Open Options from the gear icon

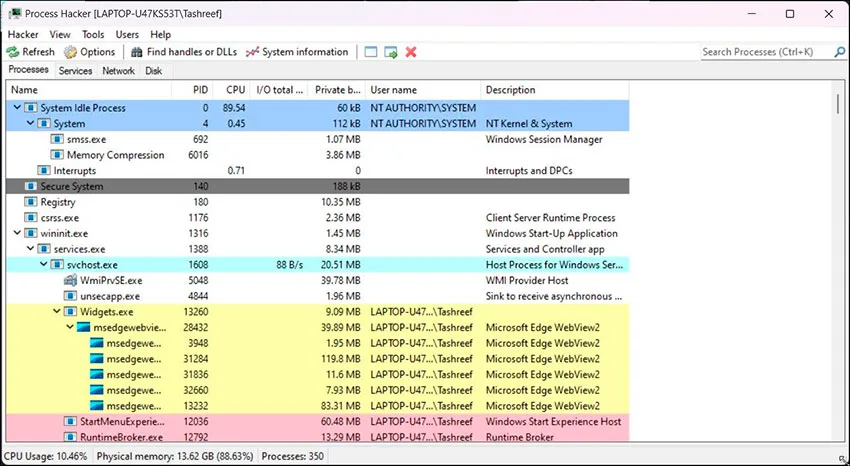click(70, 52)
